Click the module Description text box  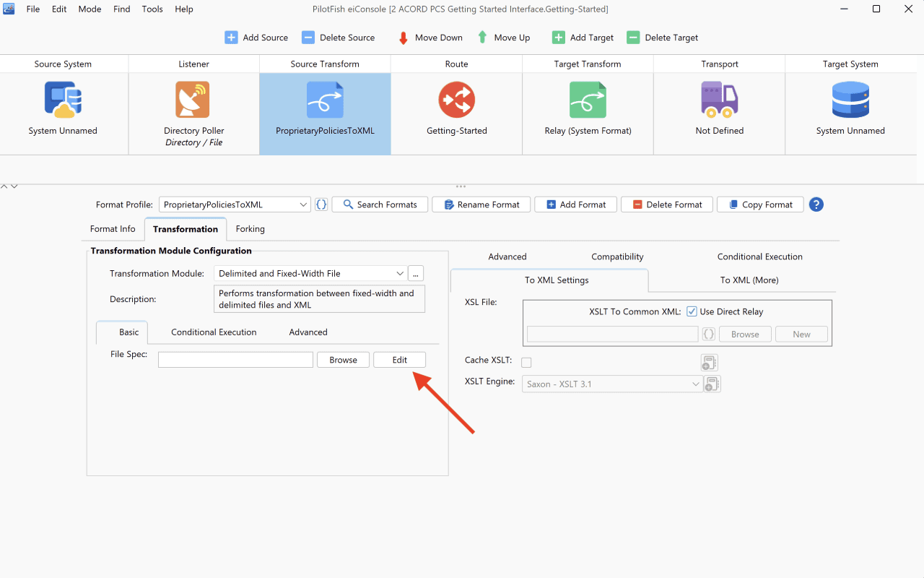(x=319, y=299)
